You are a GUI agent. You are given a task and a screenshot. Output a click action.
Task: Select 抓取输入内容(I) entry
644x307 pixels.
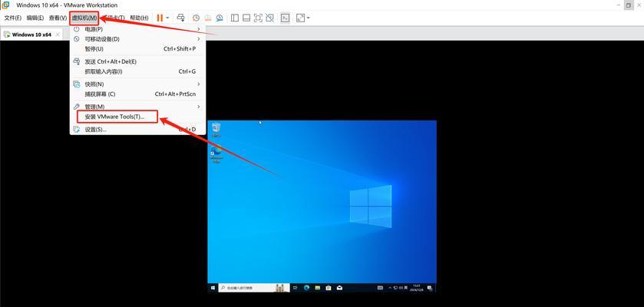point(137,71)
